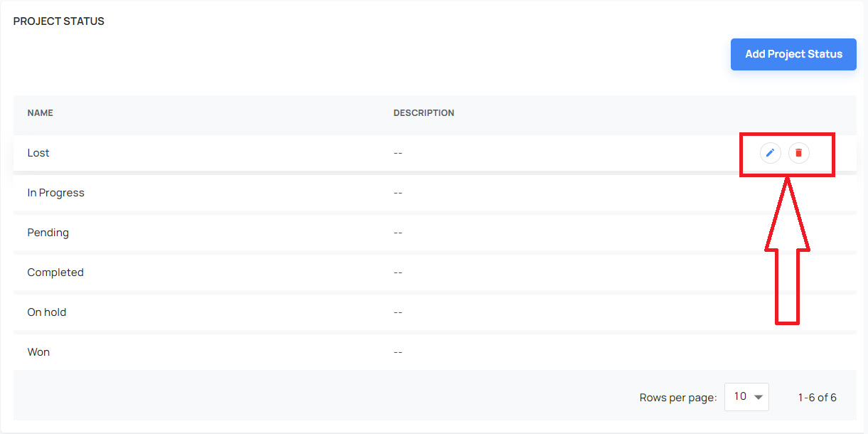Click the Add Project Status button
The height and width of the screenshot is (434, 868).
793,54
